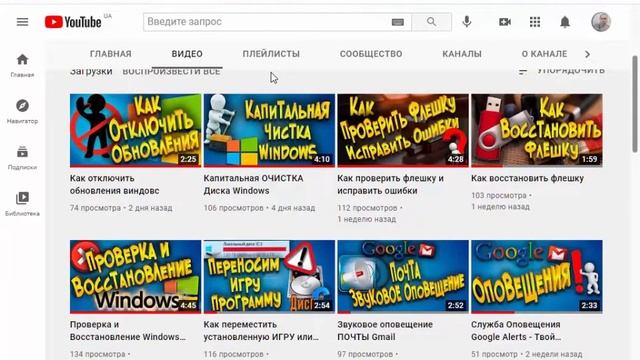This screenshot has width=640, height=360.
Task: Select the ВИДЕО channel tab
Action: 187,54
